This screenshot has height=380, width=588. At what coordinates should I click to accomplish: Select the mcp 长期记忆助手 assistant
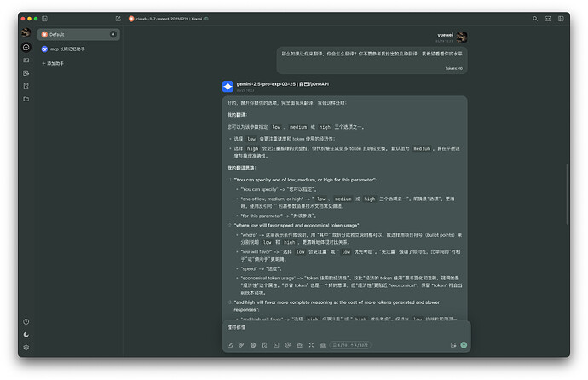(x=78, y=49)
